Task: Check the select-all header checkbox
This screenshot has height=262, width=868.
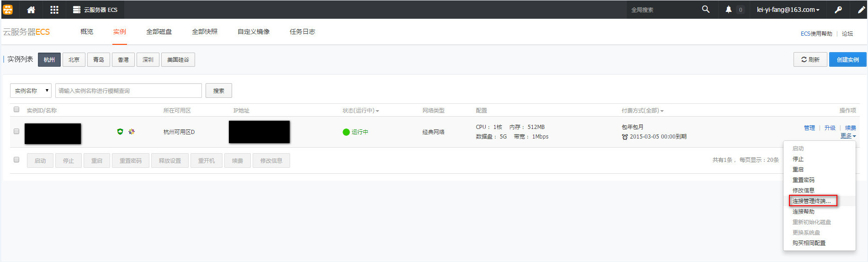Action: pyautogui.click(x=16, y=110)
